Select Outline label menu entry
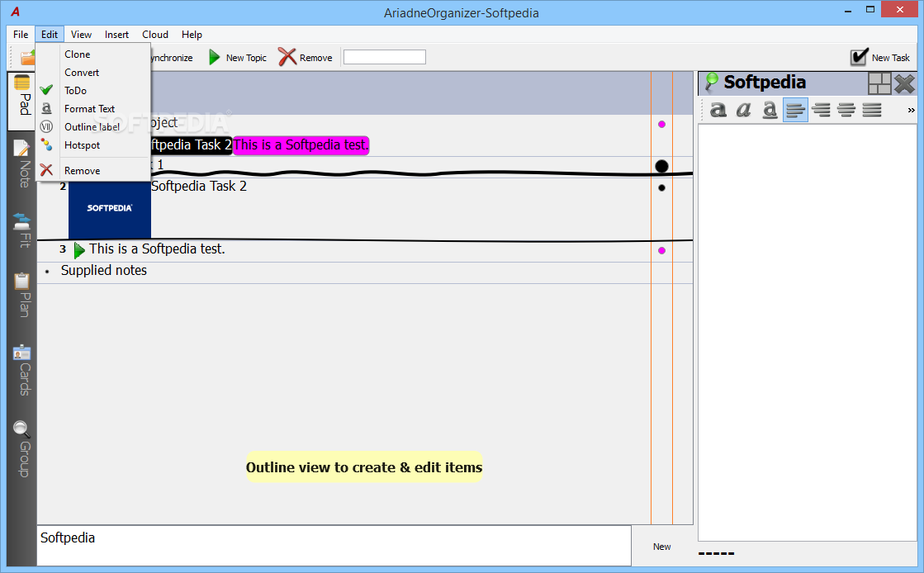The image size is (924, 573). coord(93,127)
